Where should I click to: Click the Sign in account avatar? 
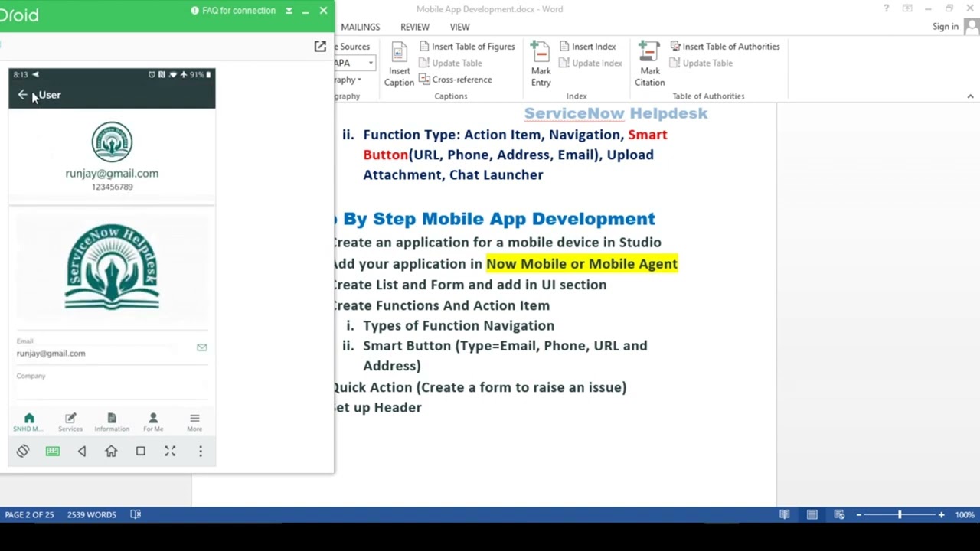click(972, 27)
